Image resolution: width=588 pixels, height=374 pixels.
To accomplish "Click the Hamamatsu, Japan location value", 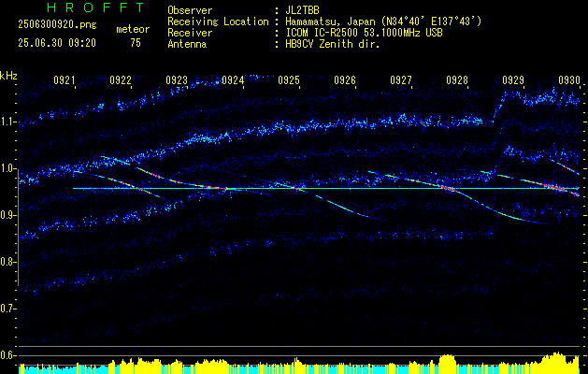I will 383,22.
